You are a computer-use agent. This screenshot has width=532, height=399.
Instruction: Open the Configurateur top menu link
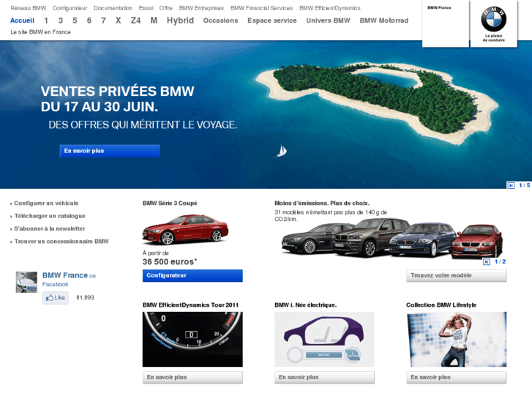pyautogui.click(x=70, y=8)
